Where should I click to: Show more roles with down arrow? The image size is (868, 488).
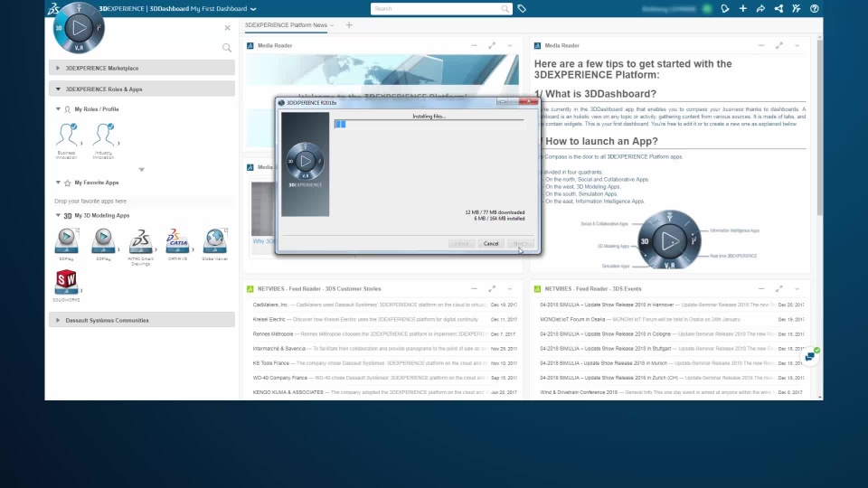point(142,170)
